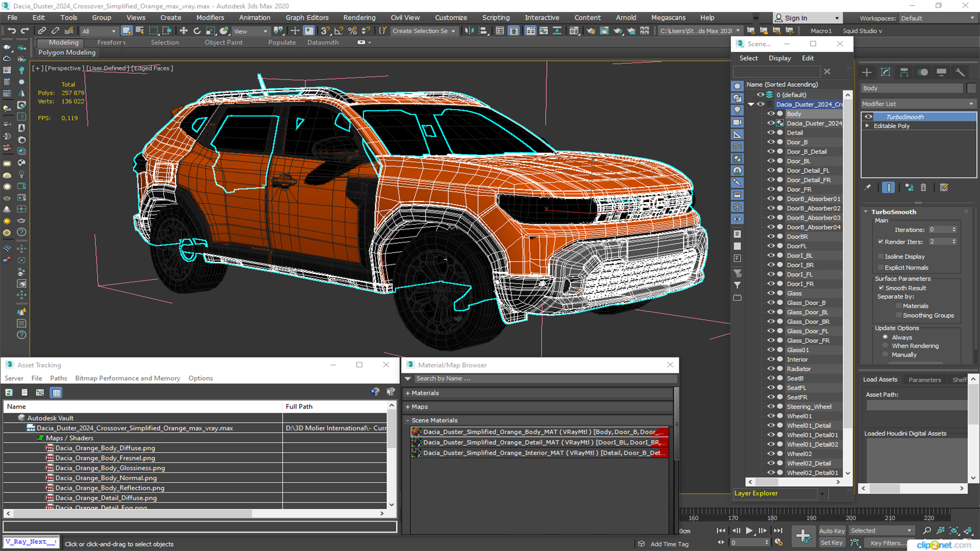
Task: Click the Auto Key button
Action: click(x=832, y=531)
